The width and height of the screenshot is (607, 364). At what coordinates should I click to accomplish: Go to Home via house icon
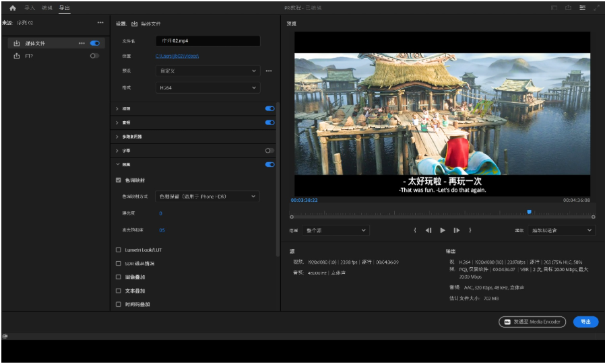(13, 7)
